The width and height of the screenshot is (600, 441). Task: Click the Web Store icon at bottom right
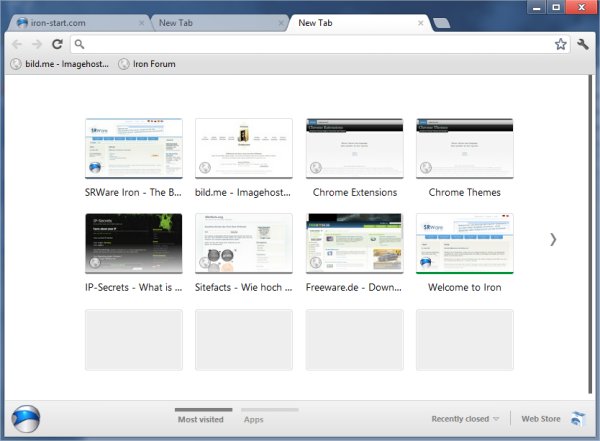pos(578,419)
